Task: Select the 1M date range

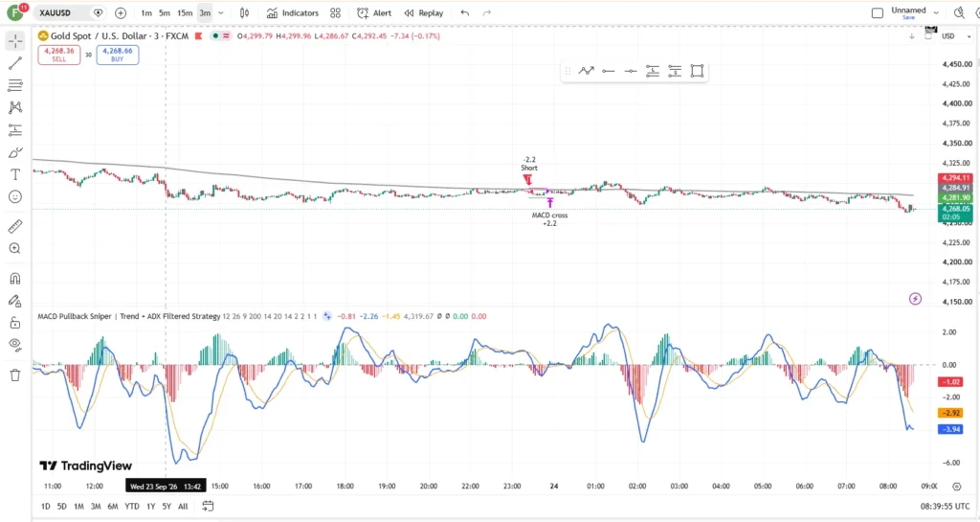Action: coord(78,507)
